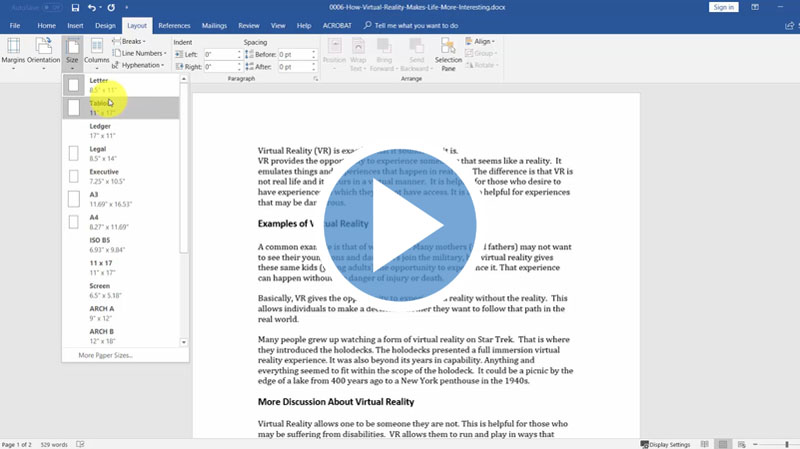Expand the Hyphenation dropdown
The width and height of the screenshot is (800, 449).
(141, 65)
